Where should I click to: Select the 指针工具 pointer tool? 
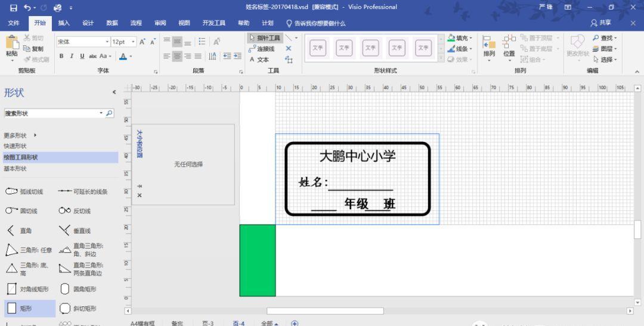(x=264, y=38)
